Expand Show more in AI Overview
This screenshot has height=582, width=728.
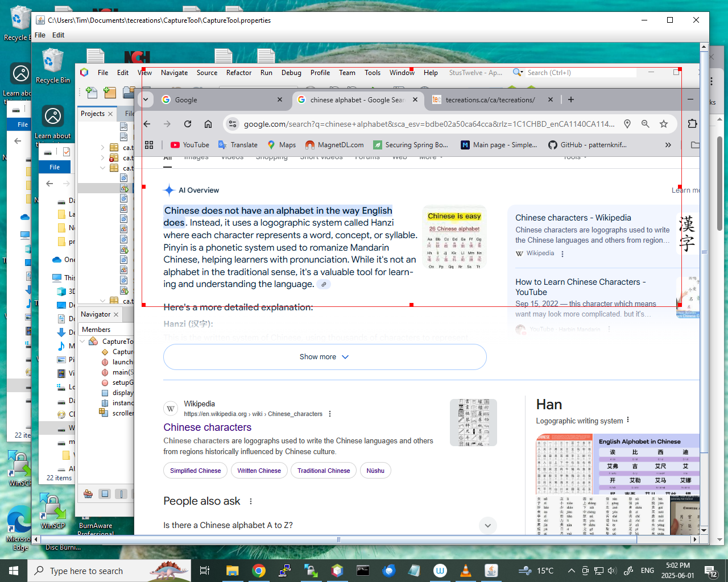(324, 357)
